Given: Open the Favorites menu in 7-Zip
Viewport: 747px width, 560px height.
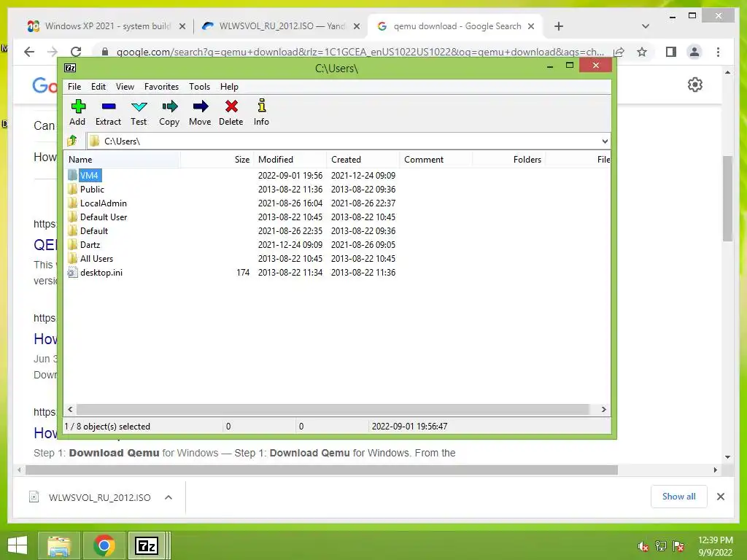Looking at the screenshot, I should tap(161, 87).
